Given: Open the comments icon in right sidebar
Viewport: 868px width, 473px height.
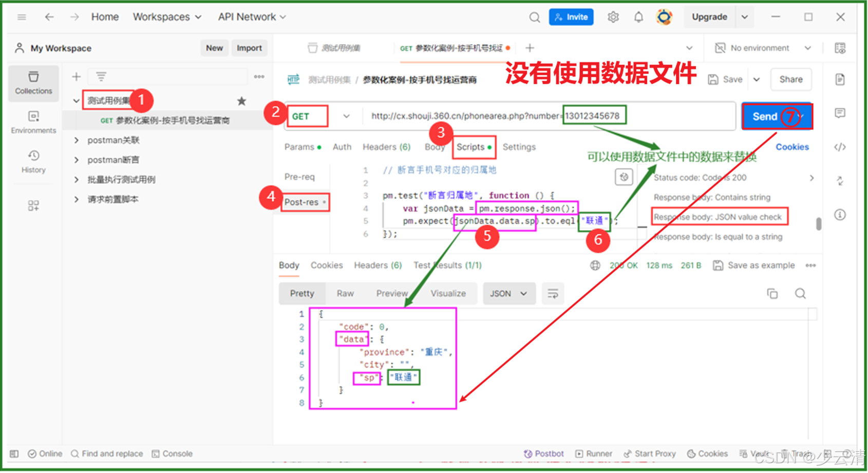Looking at the screenshot, I should pyautogui.click(x=840, y=113).
